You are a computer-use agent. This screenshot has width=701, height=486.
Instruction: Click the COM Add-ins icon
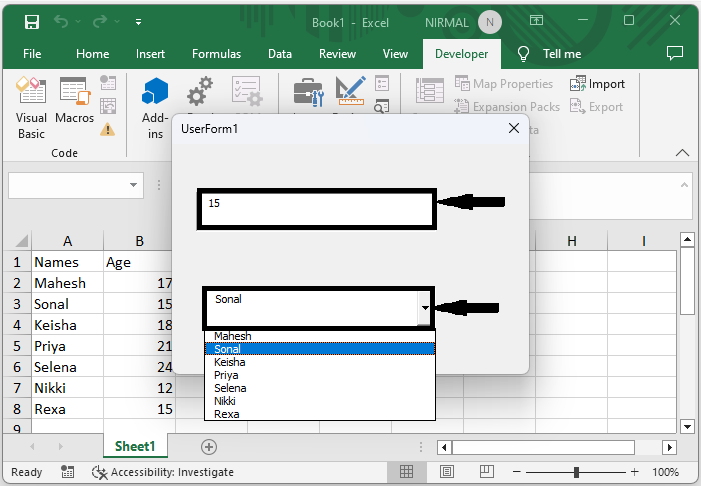tap(247, 91)
